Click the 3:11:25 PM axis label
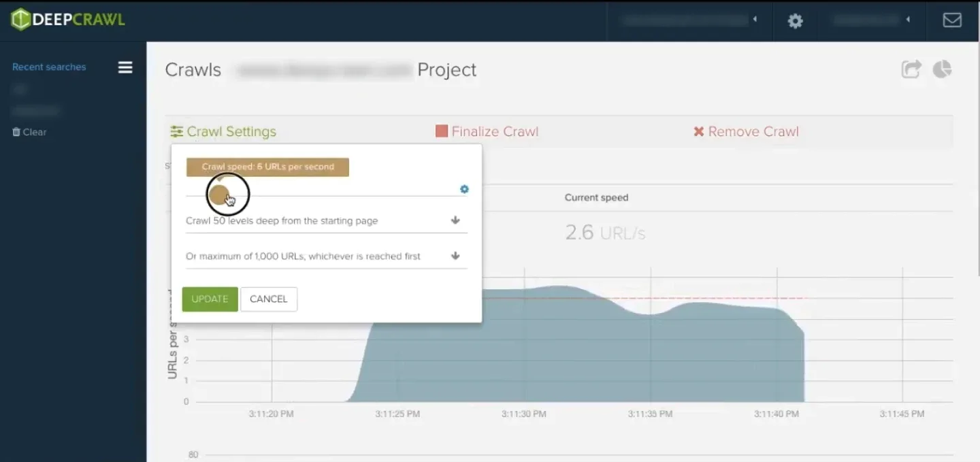This screenshot has height=462, width=980. [398, 414]
